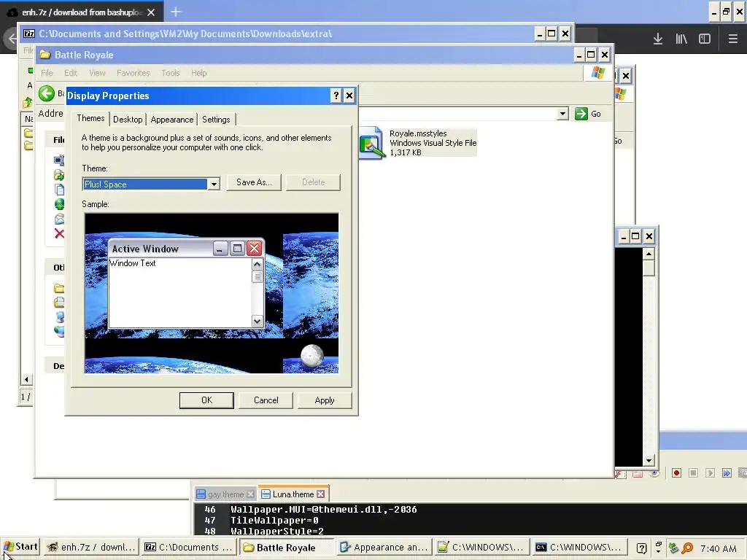Click the e-mail file envelope icon
The image size is (747, 560).
(59, 219)
